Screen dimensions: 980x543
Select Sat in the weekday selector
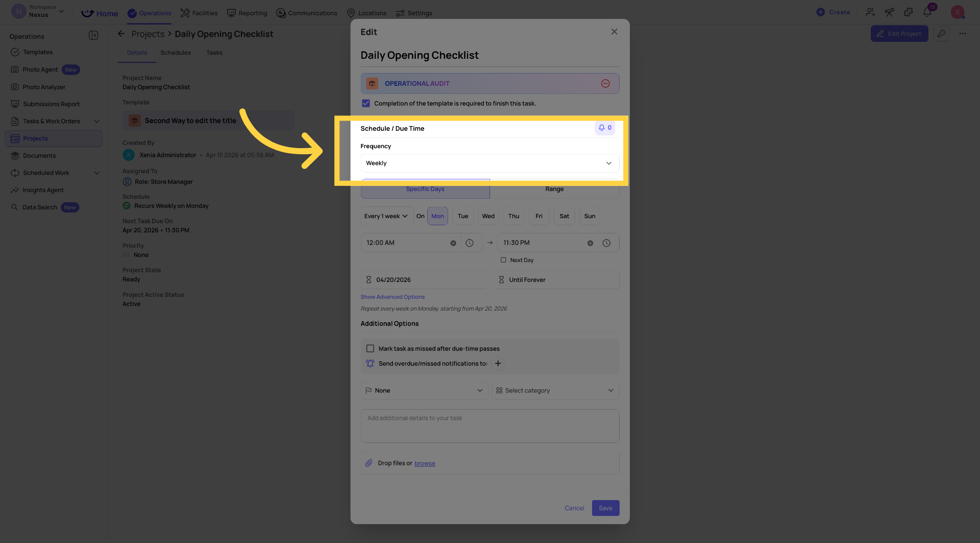pyautogui.click(x=565, y=216)
